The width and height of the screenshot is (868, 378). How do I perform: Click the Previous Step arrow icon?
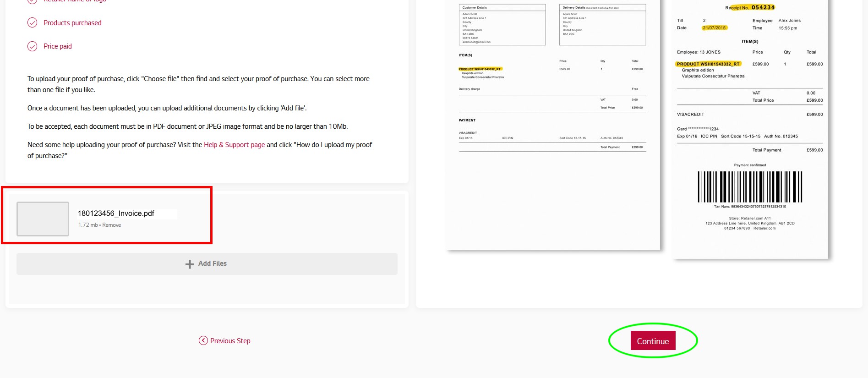coord(203,340)
